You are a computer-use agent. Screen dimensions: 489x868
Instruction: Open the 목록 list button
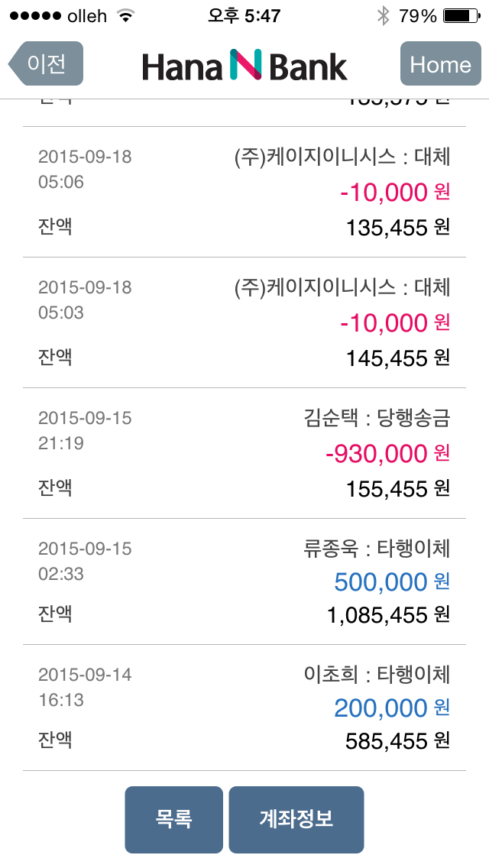174,819
